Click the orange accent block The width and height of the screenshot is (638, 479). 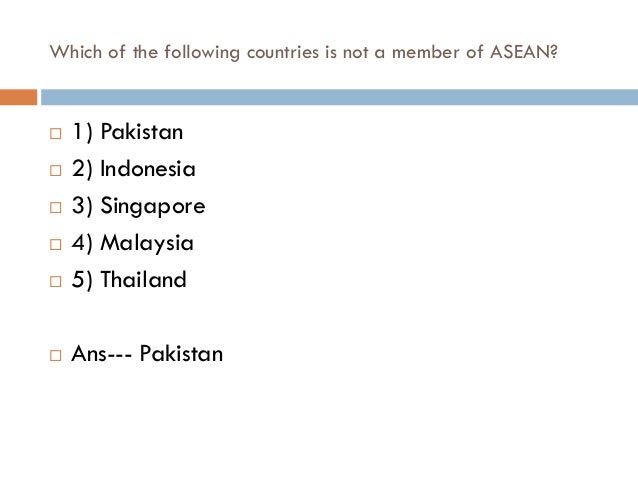coord(18,97)
